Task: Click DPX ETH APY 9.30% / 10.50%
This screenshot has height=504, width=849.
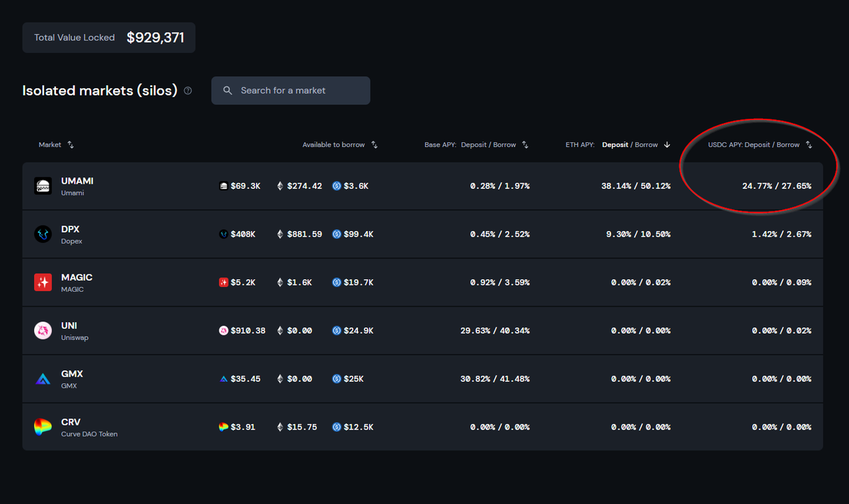Action: point(639,234)
